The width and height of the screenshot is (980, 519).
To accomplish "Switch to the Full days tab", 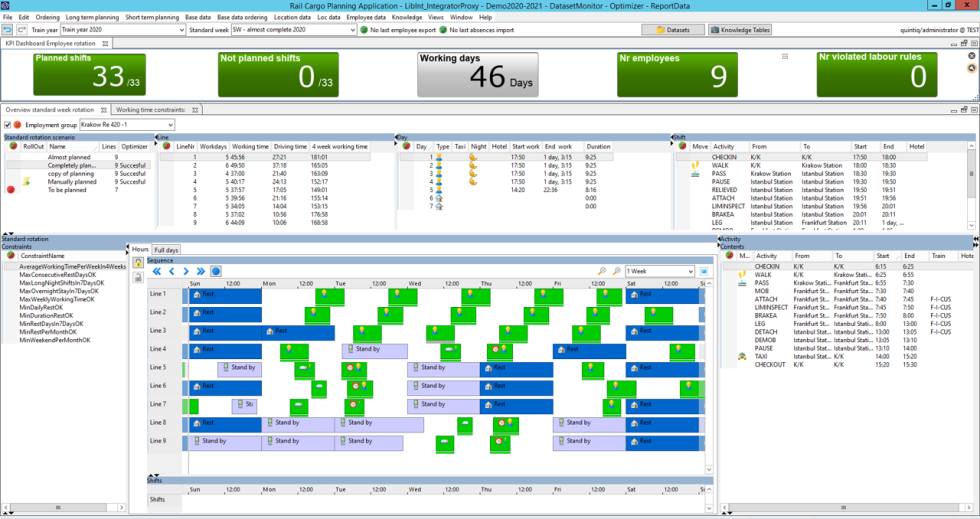I will [166, 249].
